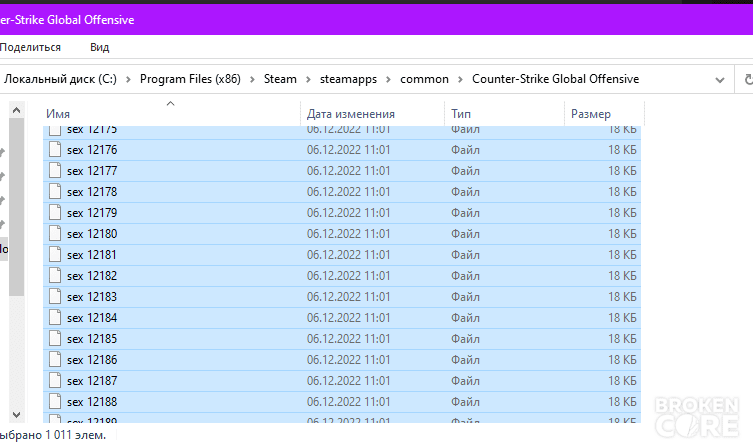Open the Поделиться ribbon tab
753x444 pixels.
coord(30,47)
